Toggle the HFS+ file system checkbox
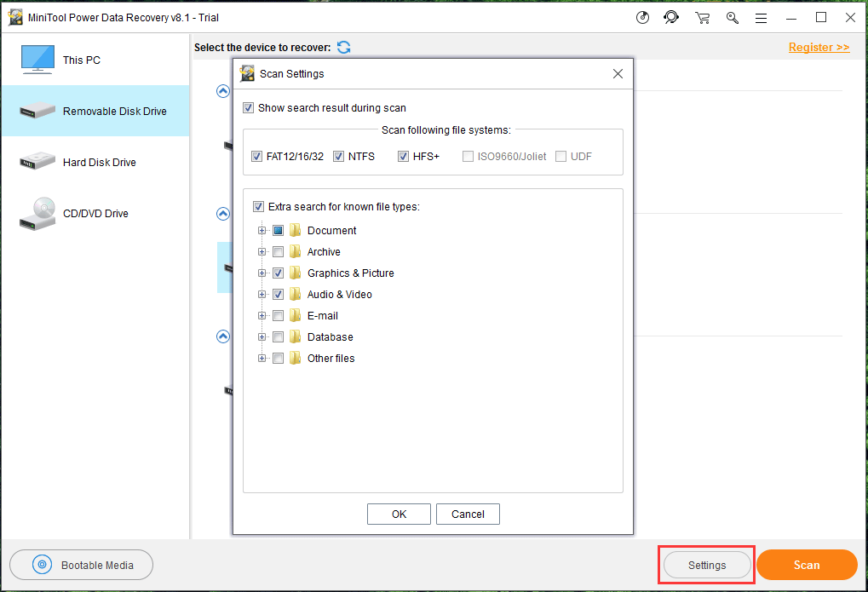The height and width of the screenshot is (592, 868). [x=404, y=157]
